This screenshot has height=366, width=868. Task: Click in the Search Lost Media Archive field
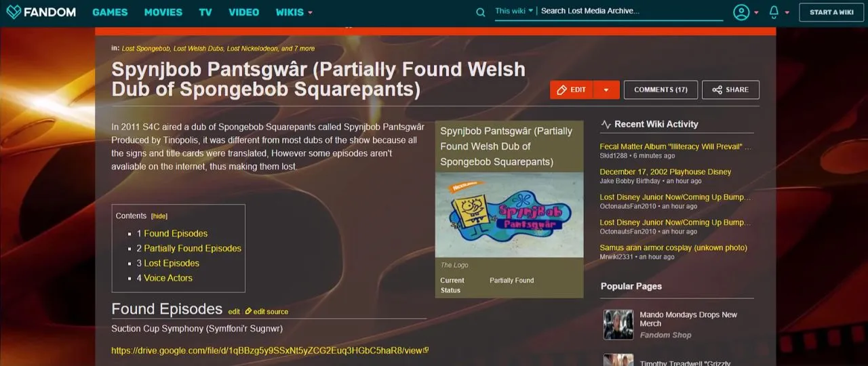click(631, 11)
